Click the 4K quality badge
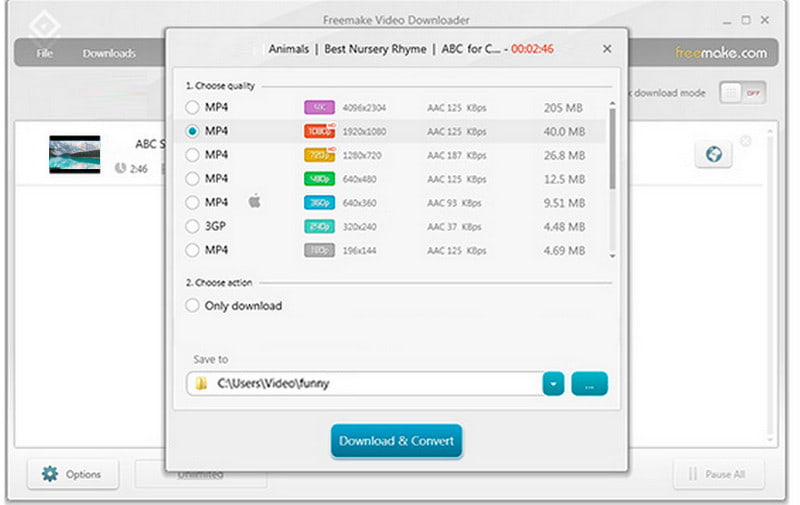This screenshot has width=800, height=505. 318,107
